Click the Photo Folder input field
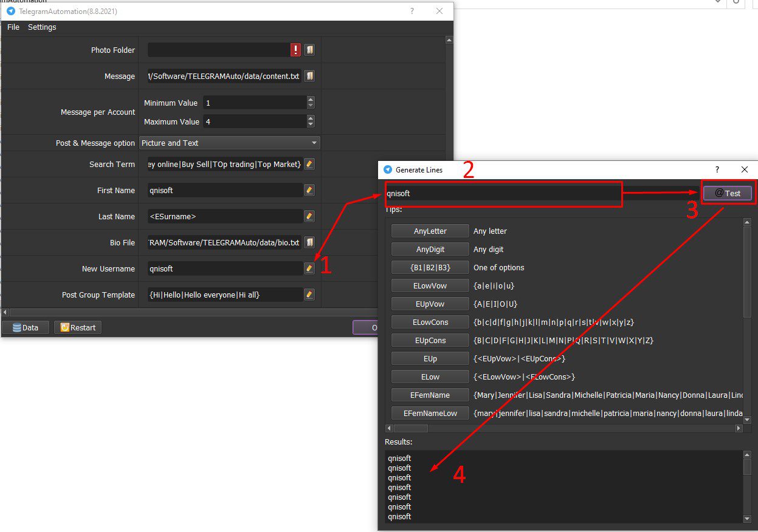The height and width of the screenshot is (532, 758). pos(219,50)
